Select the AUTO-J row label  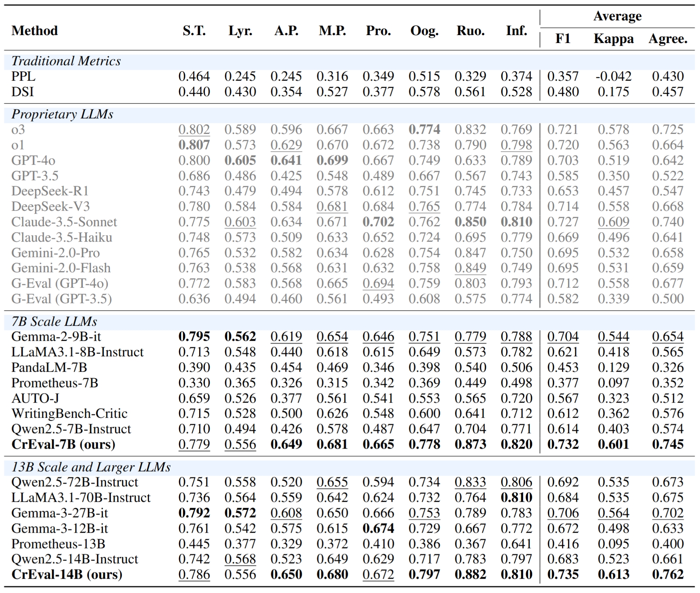(35, 398)
